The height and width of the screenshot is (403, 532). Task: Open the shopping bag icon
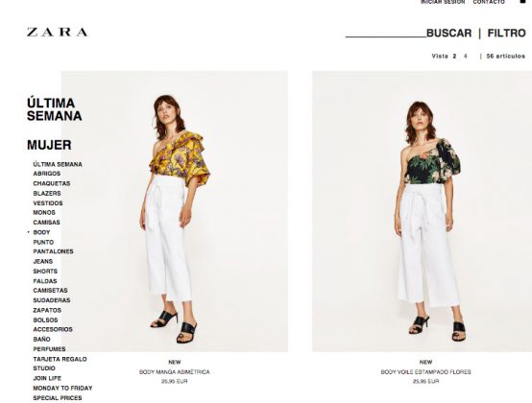tap(522, 1)
